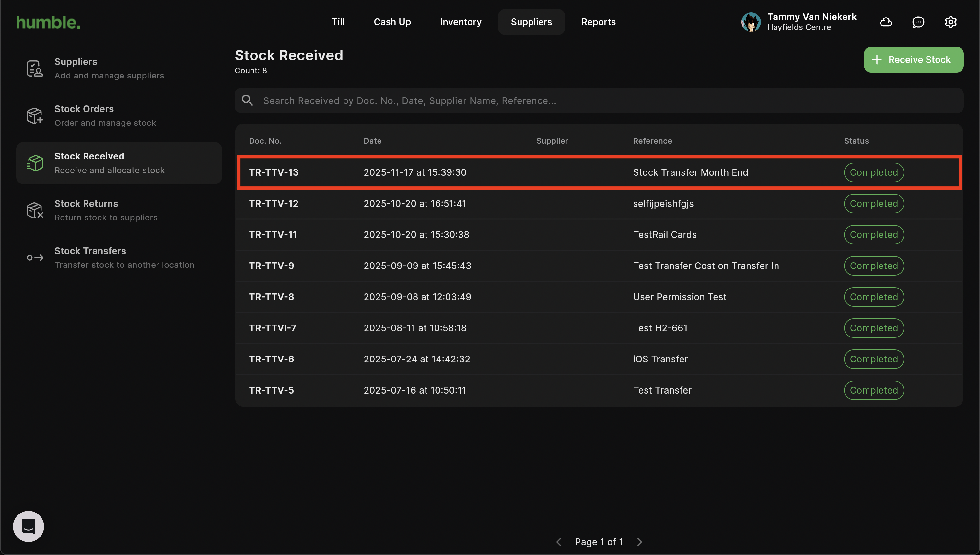Select the Completed status of TR-TTV-5
980x555 pixels.
point(874,390)
